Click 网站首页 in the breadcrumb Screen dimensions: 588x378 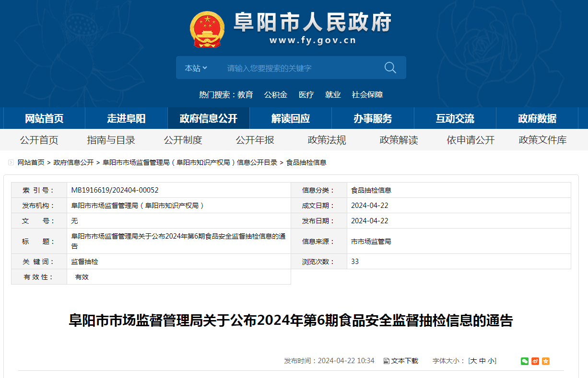[31, 163]
